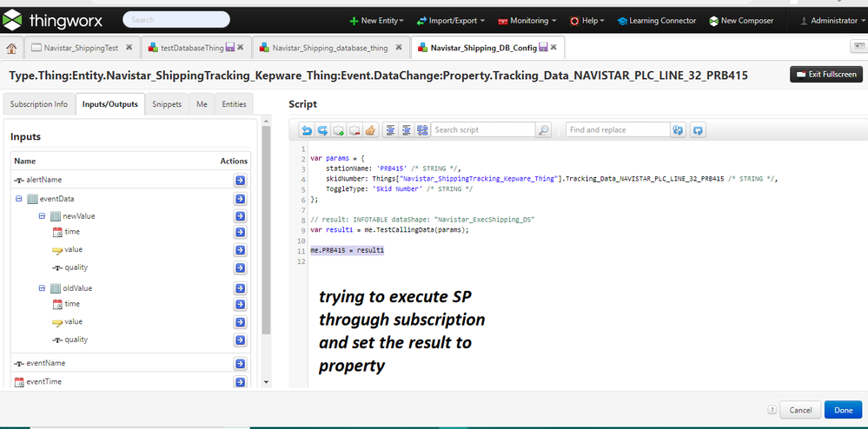This screenshot has width=868, height=429.
Task: Insert time under newValue via arrow
Action: 241,232
